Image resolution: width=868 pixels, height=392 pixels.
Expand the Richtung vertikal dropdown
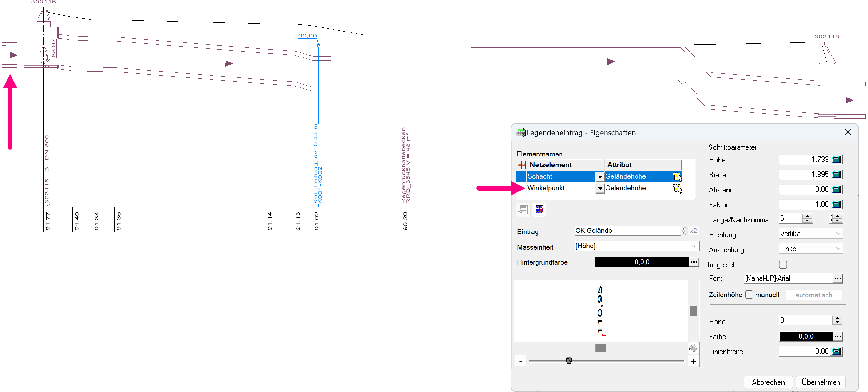point(838,234)
